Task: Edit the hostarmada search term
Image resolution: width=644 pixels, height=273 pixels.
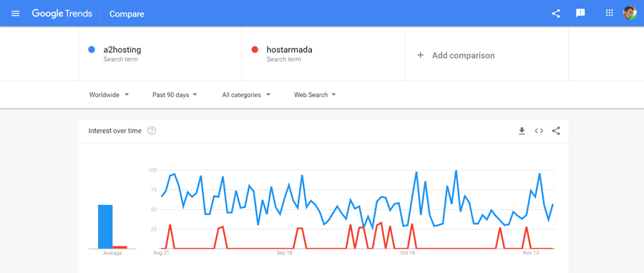Action: [x=323, y=54]
